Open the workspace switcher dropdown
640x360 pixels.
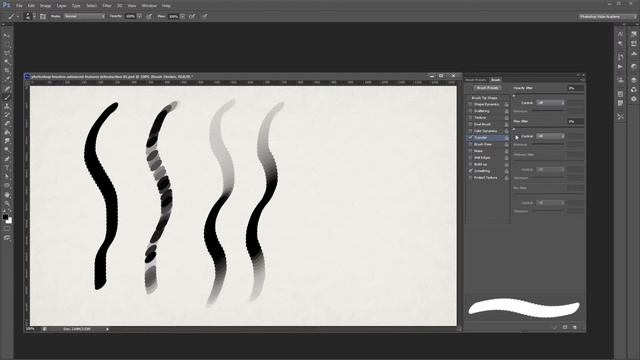pyautogui.click(x=608, y=16)
